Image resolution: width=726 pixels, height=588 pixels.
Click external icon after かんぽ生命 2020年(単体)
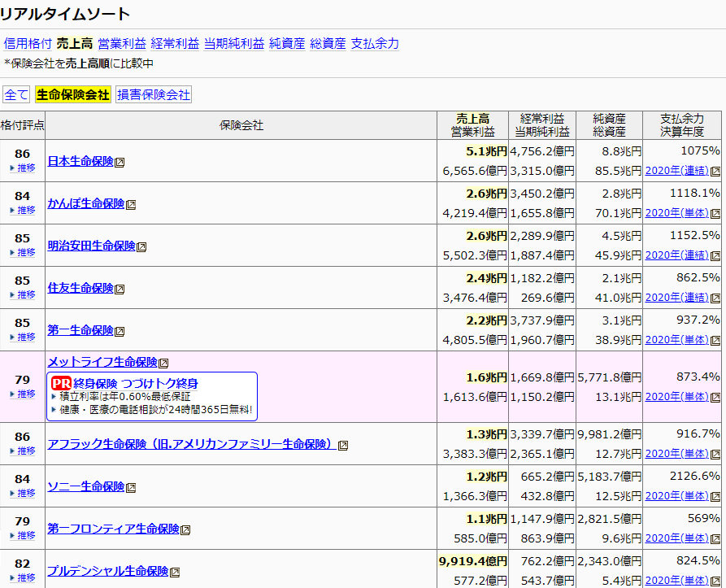tap(715, 213)
